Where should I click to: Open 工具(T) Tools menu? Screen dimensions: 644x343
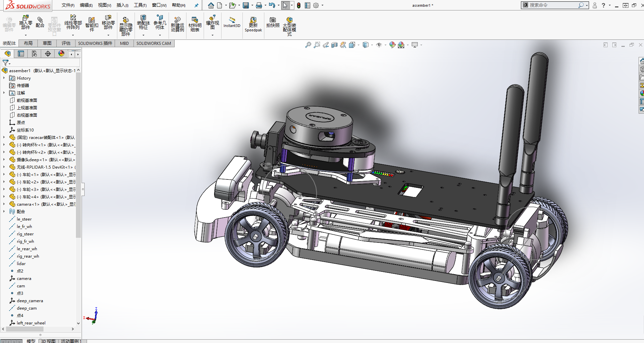[140, 5]
